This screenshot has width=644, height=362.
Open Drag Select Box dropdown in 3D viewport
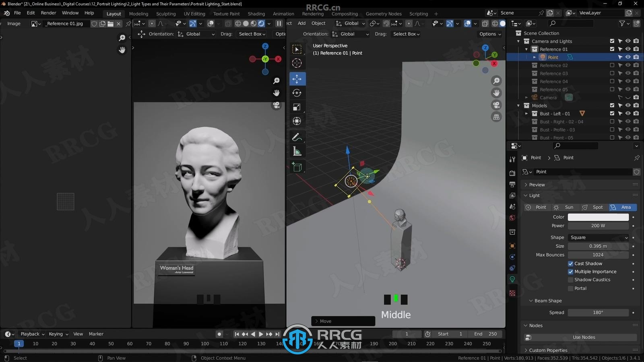tap(406, 34)
